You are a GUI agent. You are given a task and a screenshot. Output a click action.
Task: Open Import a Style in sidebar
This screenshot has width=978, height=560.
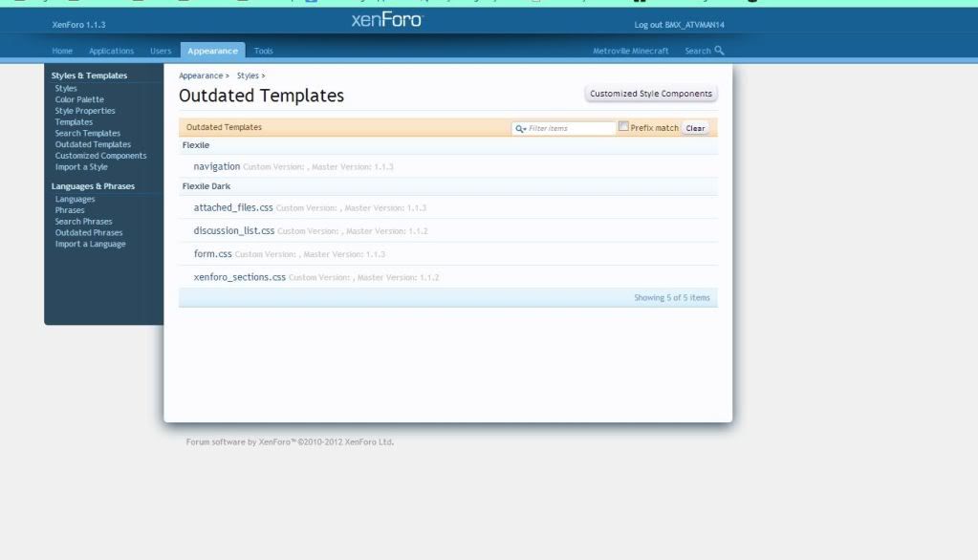tap(81, 167)
